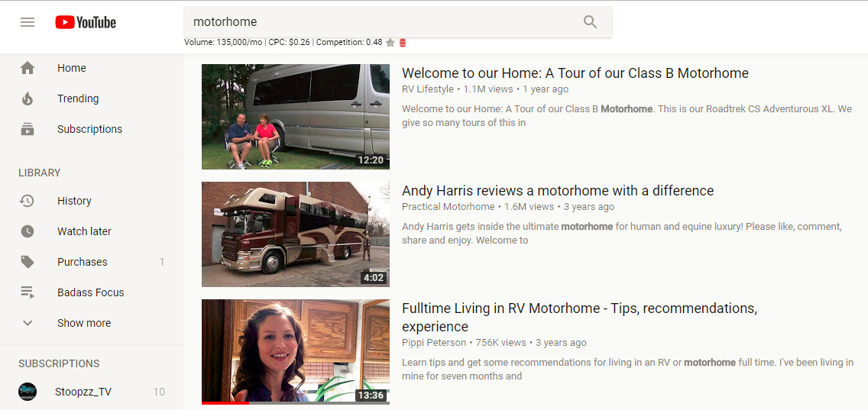
Task: Click the motorhome search input field
Action: pyautogui.click(x=382, y=22)
